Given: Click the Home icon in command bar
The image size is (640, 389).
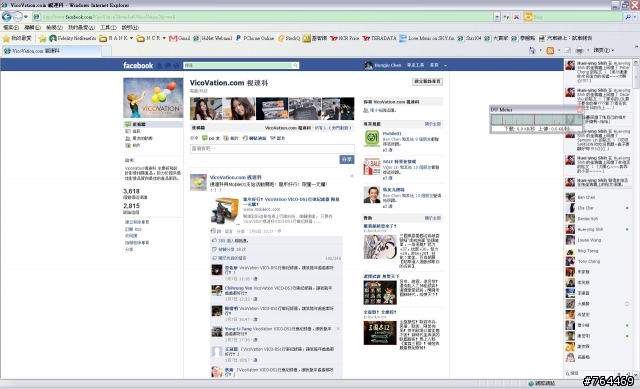Looking at the screenshot, I should coord(532,50).
